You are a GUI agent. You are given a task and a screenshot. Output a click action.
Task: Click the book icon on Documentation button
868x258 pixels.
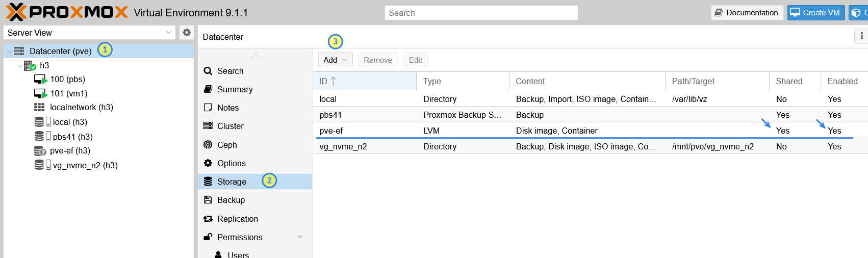(x=719, y=13)
